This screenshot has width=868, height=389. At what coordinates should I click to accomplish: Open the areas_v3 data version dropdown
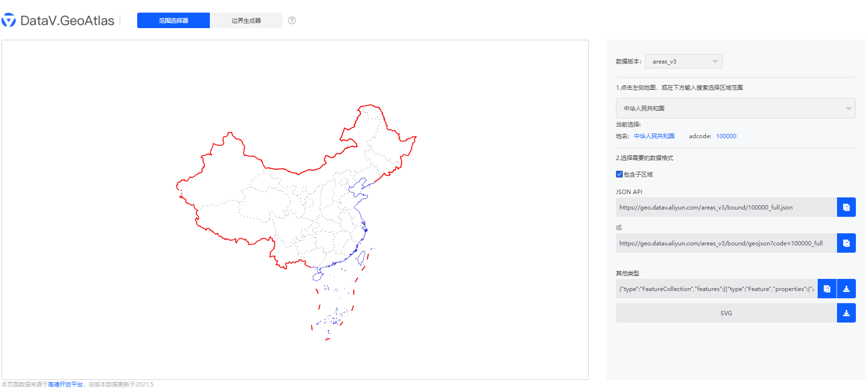click(x=683, y=61)
